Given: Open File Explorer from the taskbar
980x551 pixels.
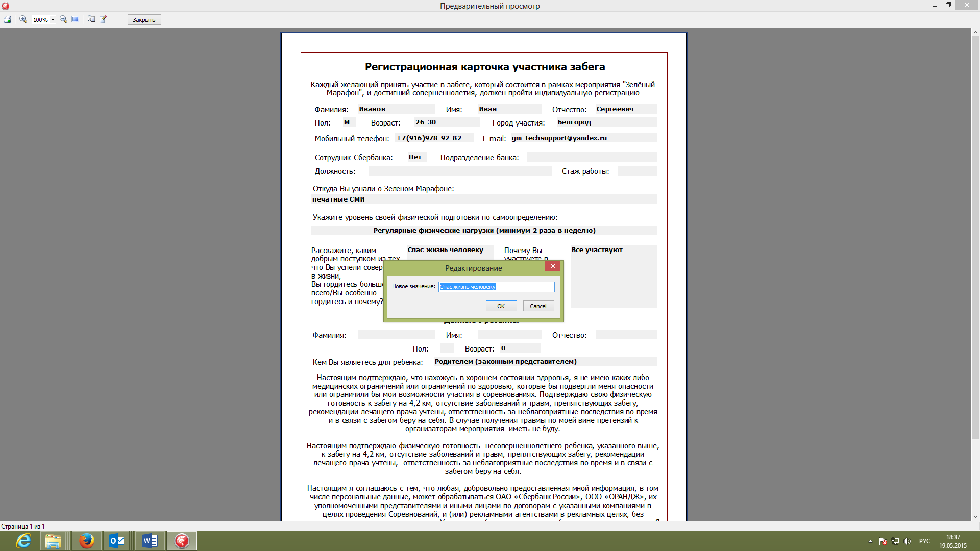Looking at the screenshot, I should 53,541.
